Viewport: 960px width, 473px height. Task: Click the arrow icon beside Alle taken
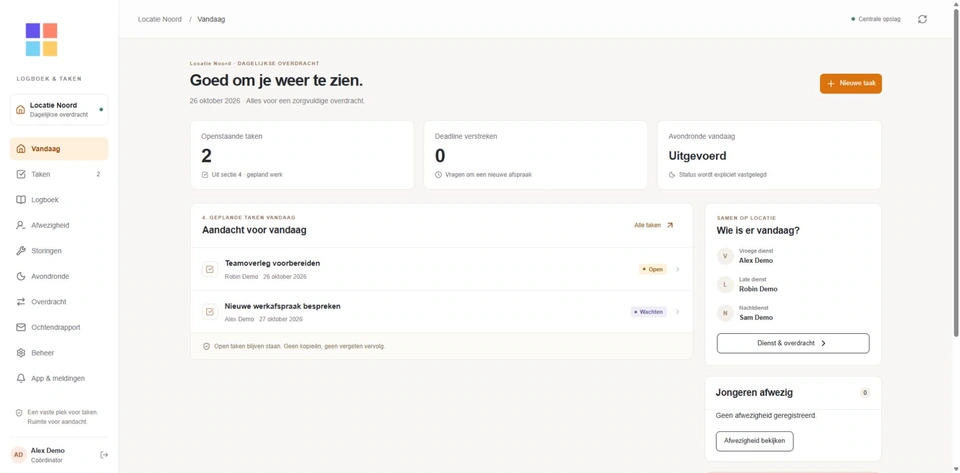pyautogui.click(x=670, y=225)
